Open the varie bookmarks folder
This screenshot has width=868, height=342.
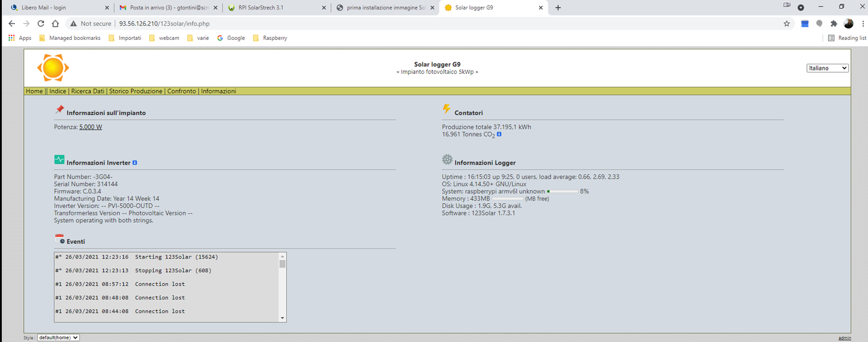pyautogui.click(x=198, y=38)
